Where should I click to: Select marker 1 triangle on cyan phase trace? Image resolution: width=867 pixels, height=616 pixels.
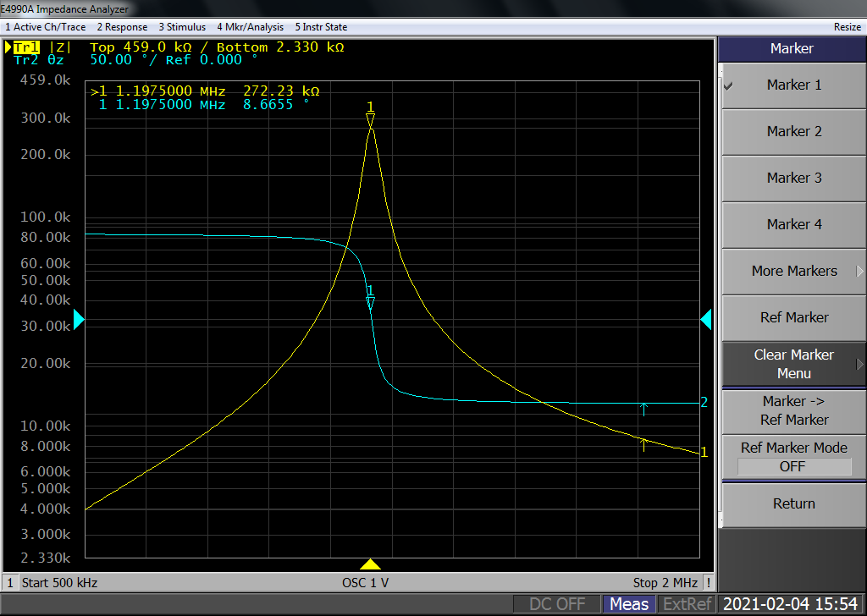pos(370,302)
